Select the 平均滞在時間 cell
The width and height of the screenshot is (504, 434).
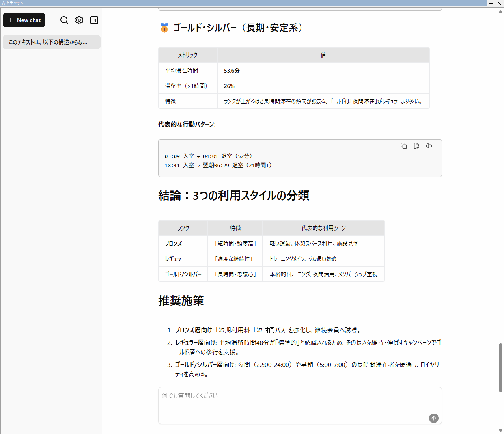click(x=188, y=71)
